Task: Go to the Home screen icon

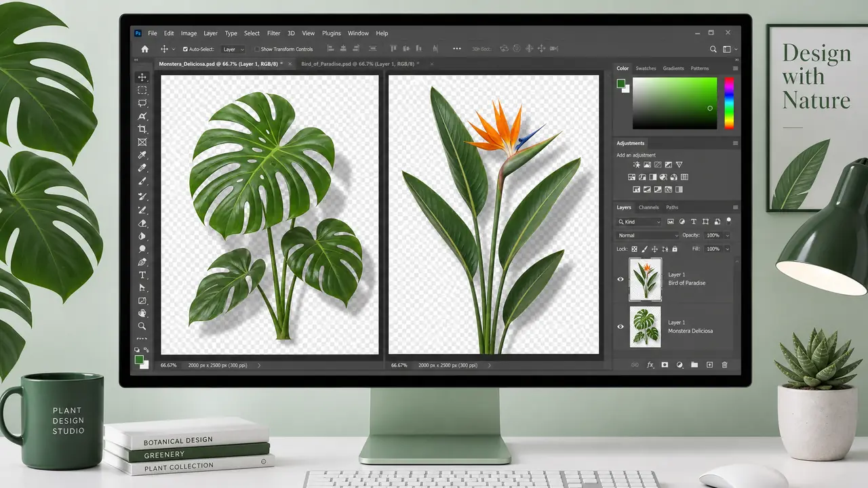Action: [x=144, y=49]
